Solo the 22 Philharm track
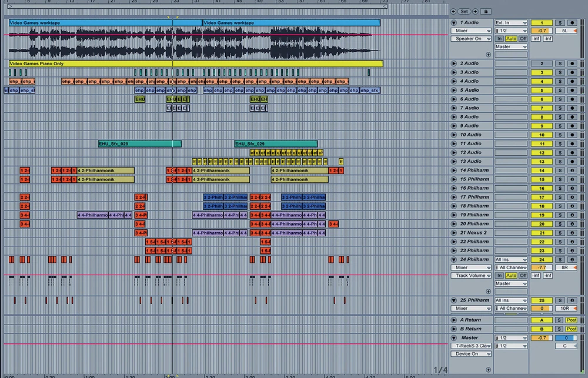This screenshot has width=588, height=378. 560,242
